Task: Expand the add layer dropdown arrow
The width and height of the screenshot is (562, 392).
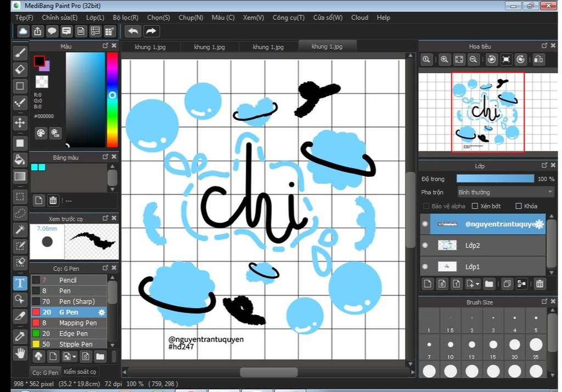Action: [x=478, y=284]
